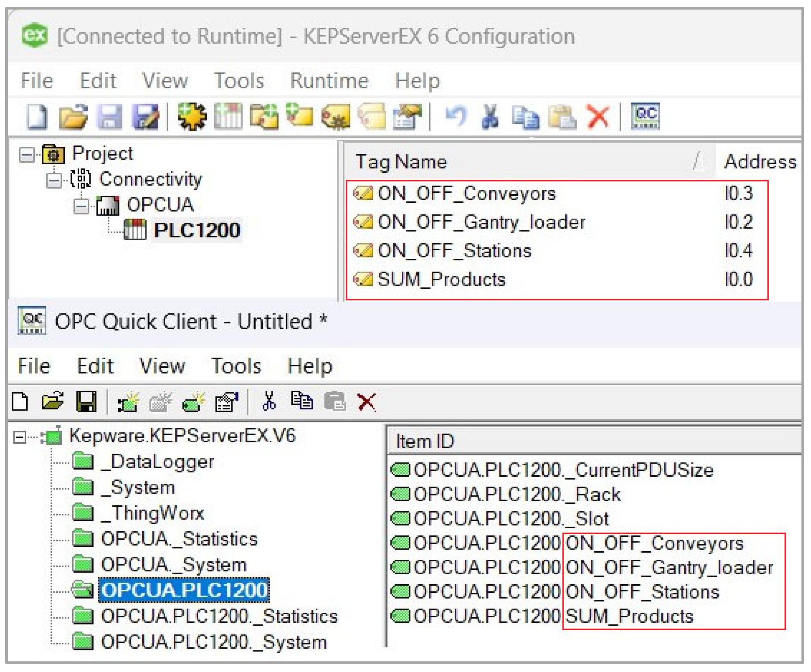Click Save in Quick Client toolbar
This screenshot has width=811, height=672.
pyautogui.click(x=86, y=402)
